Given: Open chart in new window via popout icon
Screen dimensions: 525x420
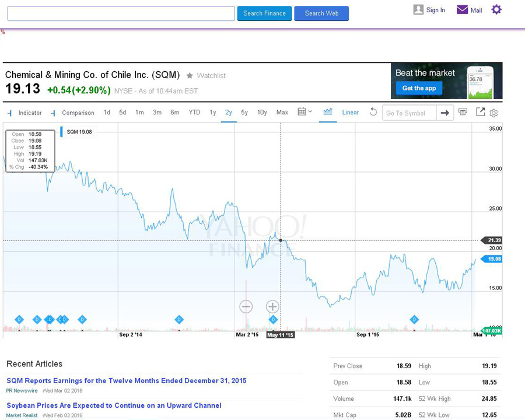Looking at the screenshot, I should tap(480, 112).
